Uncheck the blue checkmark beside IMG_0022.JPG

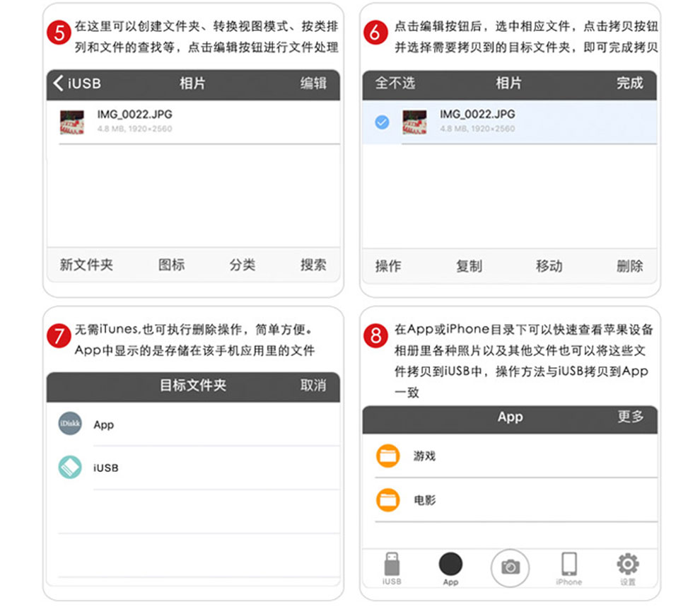tap(382, 122)
